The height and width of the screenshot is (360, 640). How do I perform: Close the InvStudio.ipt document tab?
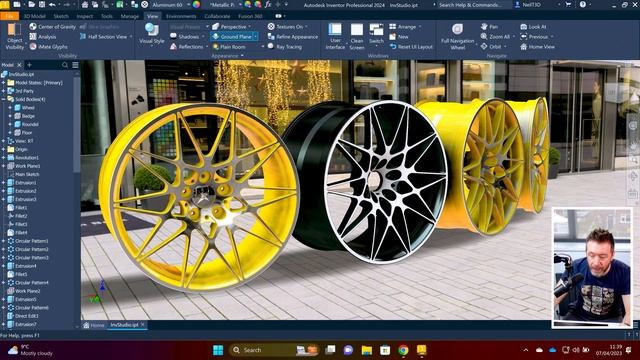(x=143, y=325)
